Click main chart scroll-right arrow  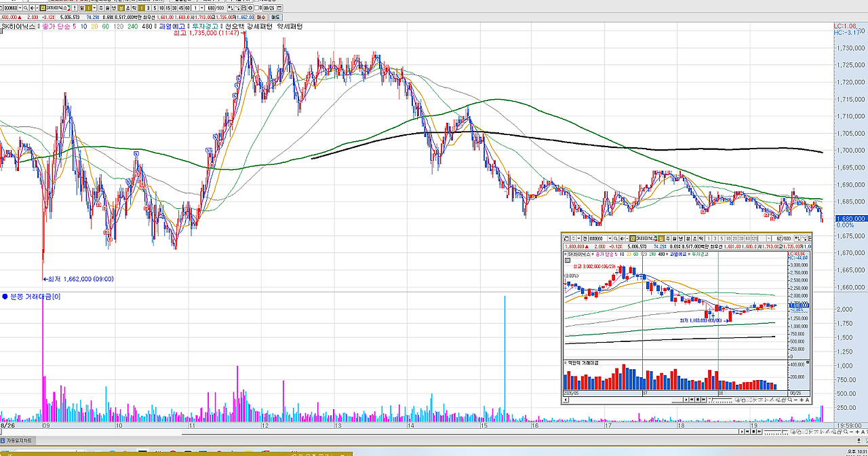(x=742, y=432)
